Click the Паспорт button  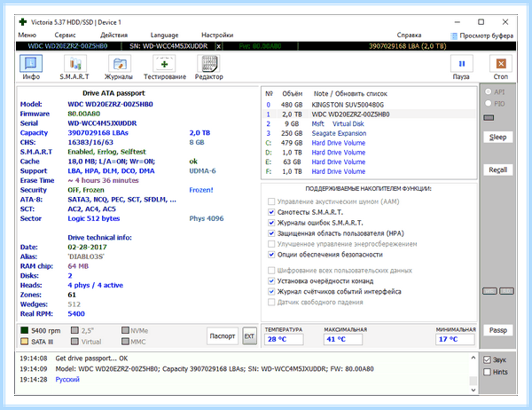[x=223, y=336]
